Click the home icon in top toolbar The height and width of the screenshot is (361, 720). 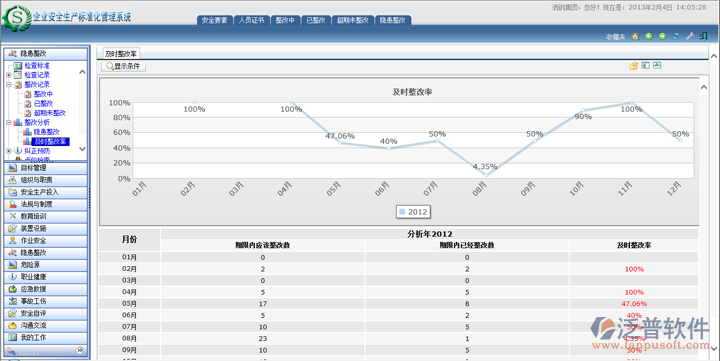[635, 36]
